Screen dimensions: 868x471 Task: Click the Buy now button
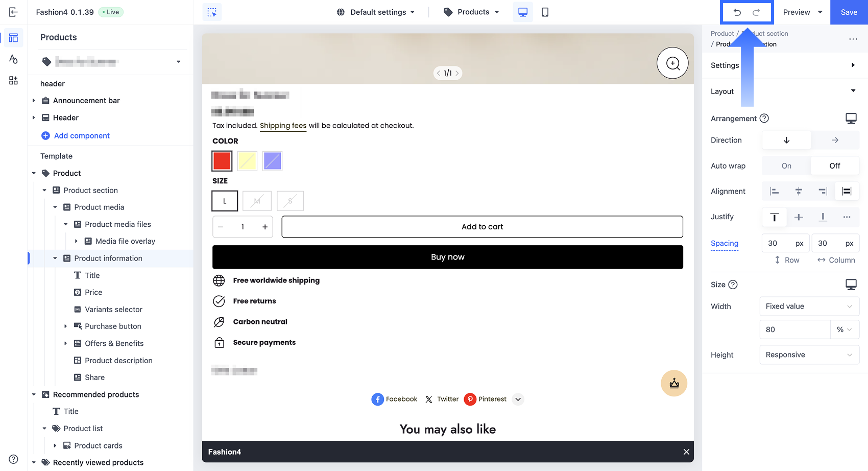(x=448, y=257)
